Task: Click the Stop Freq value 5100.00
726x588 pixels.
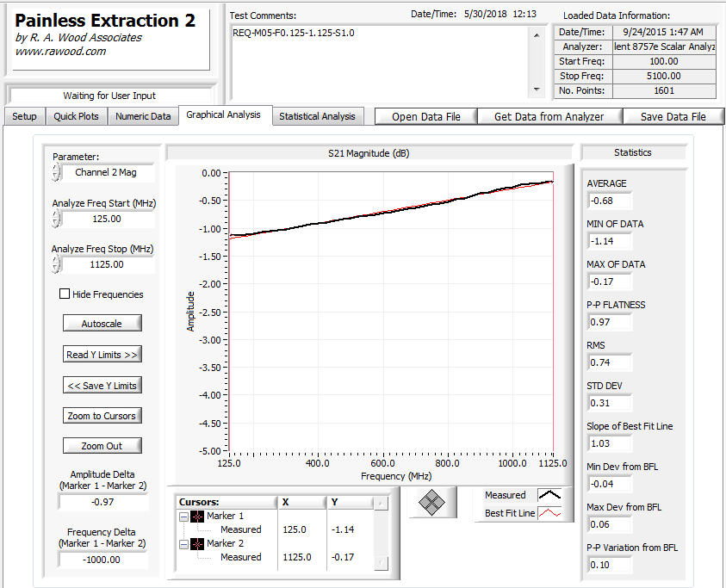Action: [x=664, y=76]
